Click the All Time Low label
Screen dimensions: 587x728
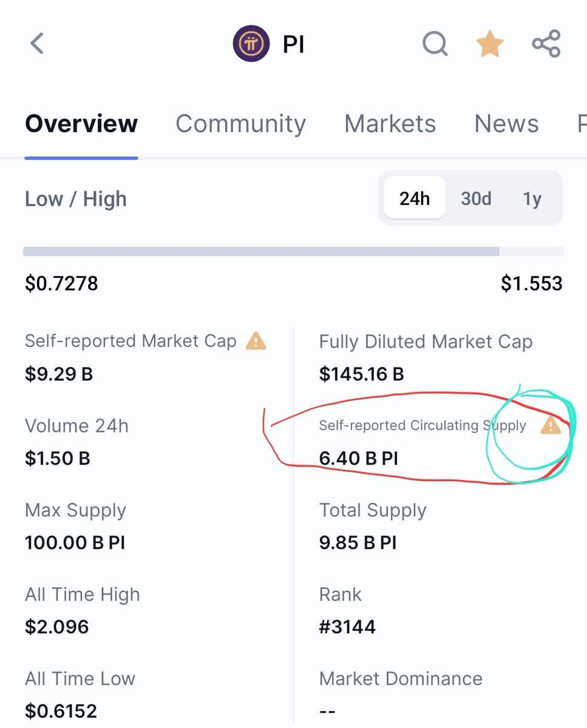coord(80,678)
